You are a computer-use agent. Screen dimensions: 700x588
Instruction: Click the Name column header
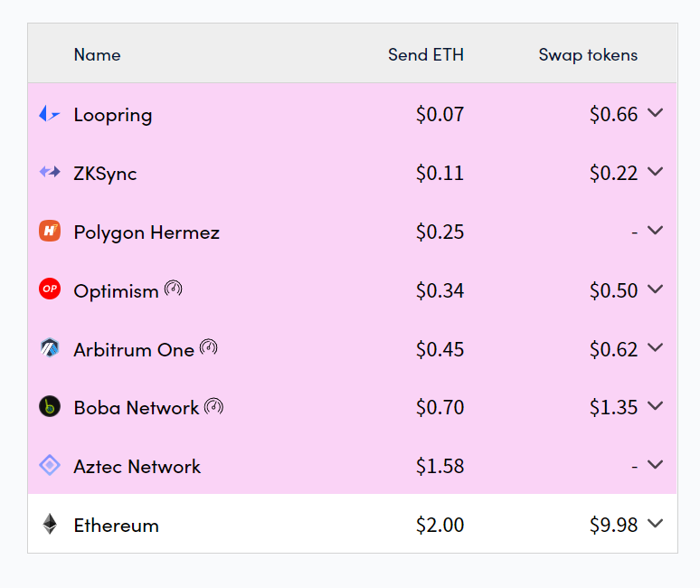tap(98, 54)
